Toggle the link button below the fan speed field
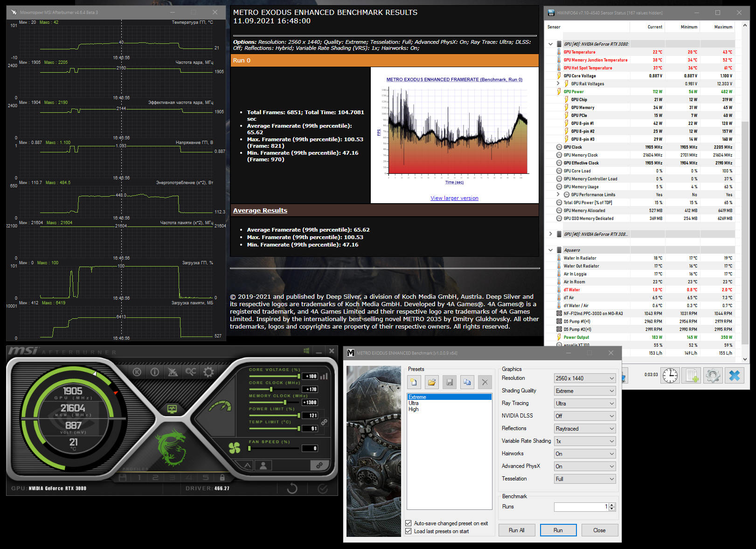Image resolution: width=756 pixels, height=549 pixels. tap(319, 465)
